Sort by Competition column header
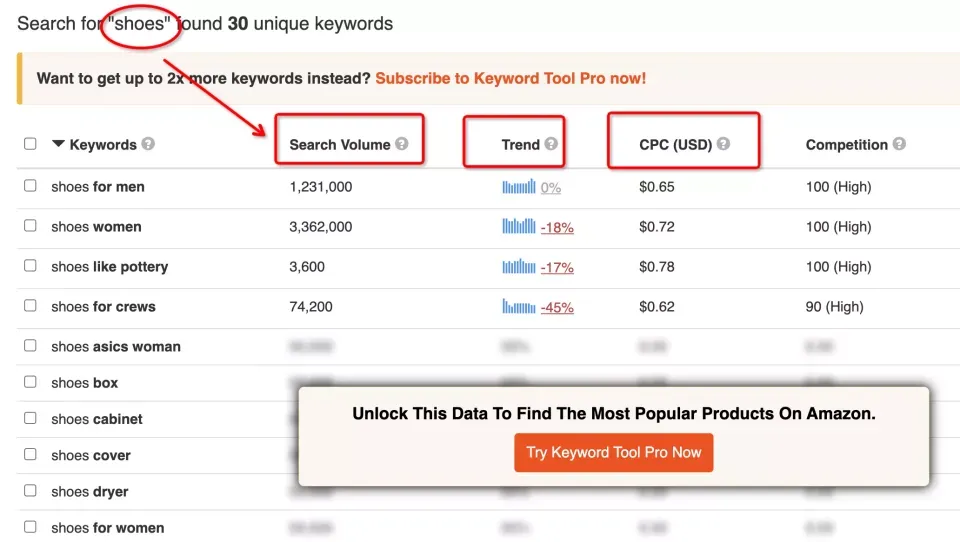Viewport: 960px width, 542px height. coord(847,145)
